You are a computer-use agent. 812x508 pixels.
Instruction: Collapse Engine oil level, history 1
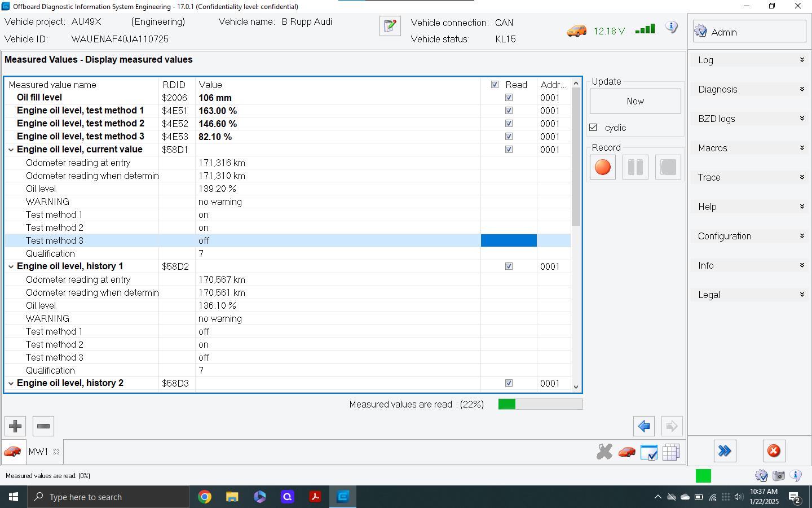coord(11,266)
